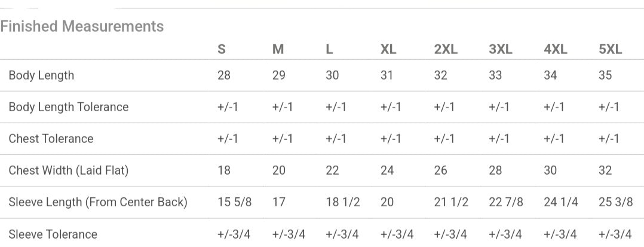Click the Chest Width (Laid Flat) label
644x247 pixels.
click(68, 170)
